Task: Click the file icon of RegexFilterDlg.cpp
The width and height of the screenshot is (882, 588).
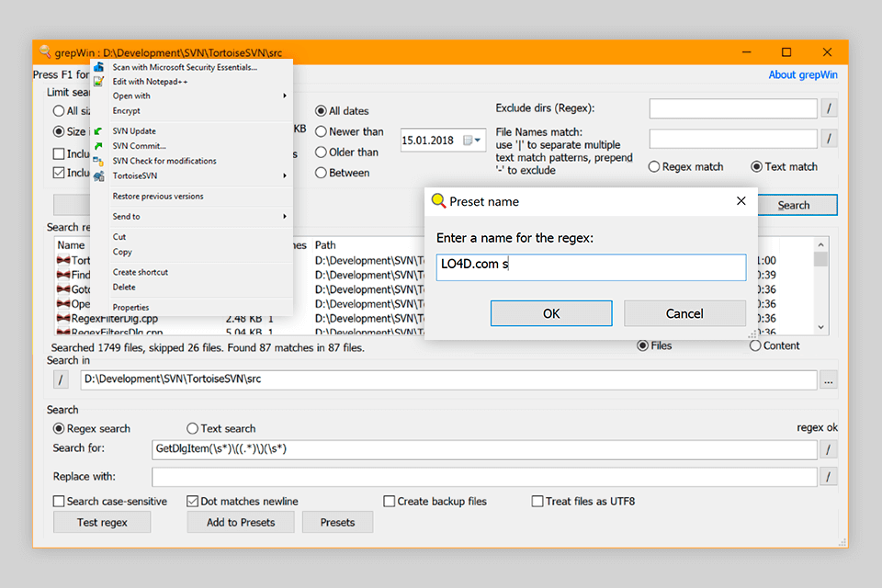Action: click(63, 319)
